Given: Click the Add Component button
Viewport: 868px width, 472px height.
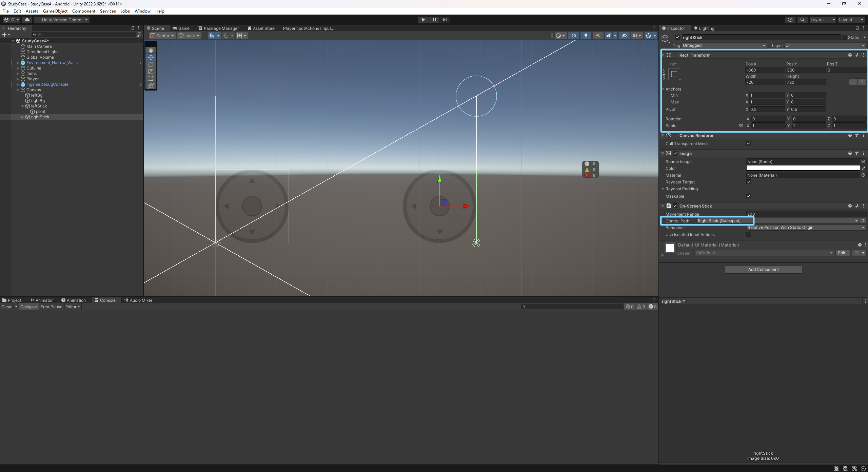Looking at the screenshot, I should coord(763,270).
